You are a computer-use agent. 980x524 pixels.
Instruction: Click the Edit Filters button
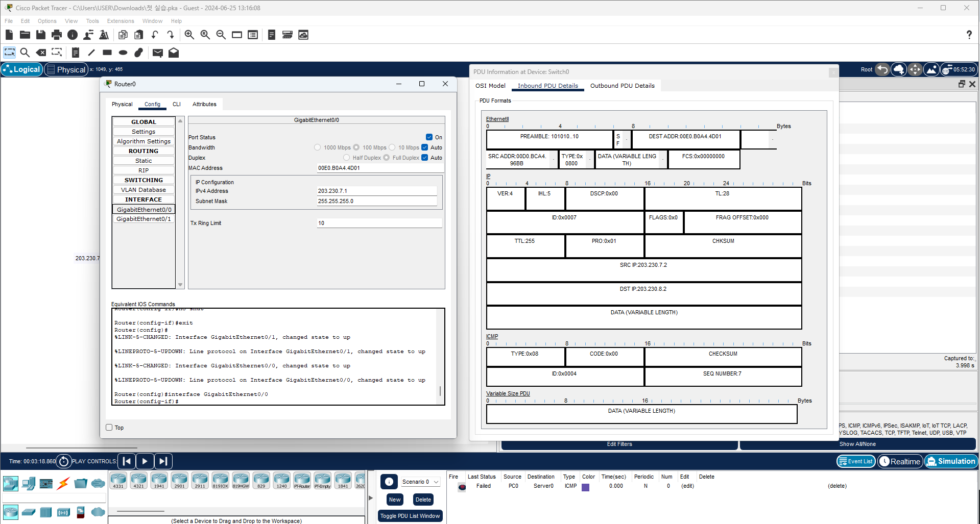tap(619, 444)
